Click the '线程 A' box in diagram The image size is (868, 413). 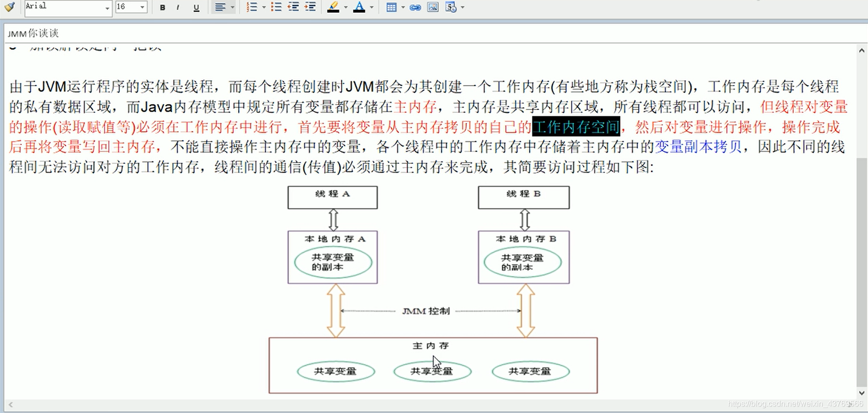coord(332,197)
